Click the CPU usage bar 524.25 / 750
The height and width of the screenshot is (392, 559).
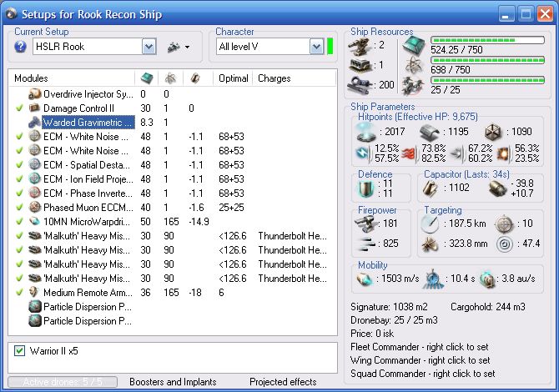(487, 40)
